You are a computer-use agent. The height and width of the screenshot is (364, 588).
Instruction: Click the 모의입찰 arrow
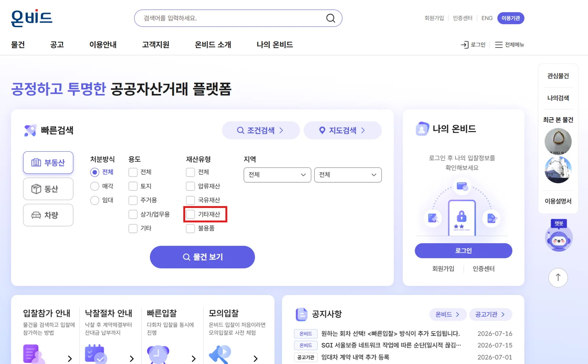(x=255, y=358)
